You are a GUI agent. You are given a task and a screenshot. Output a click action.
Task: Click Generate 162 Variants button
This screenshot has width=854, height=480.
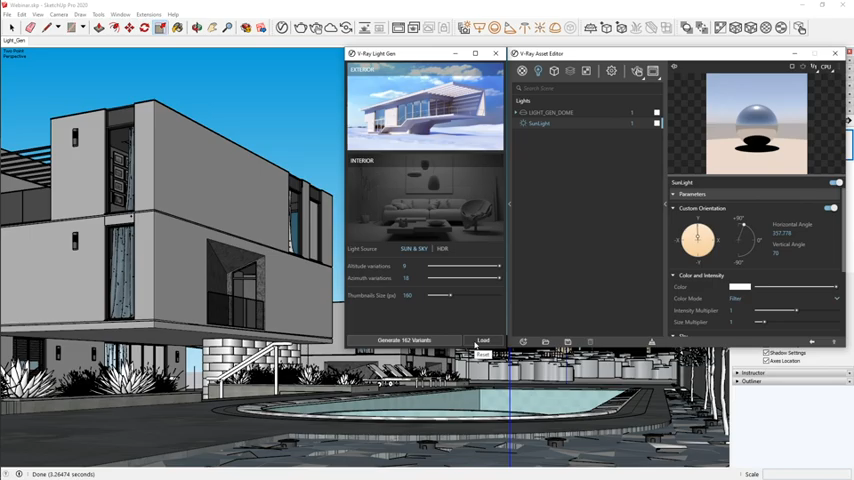[404, 340]
